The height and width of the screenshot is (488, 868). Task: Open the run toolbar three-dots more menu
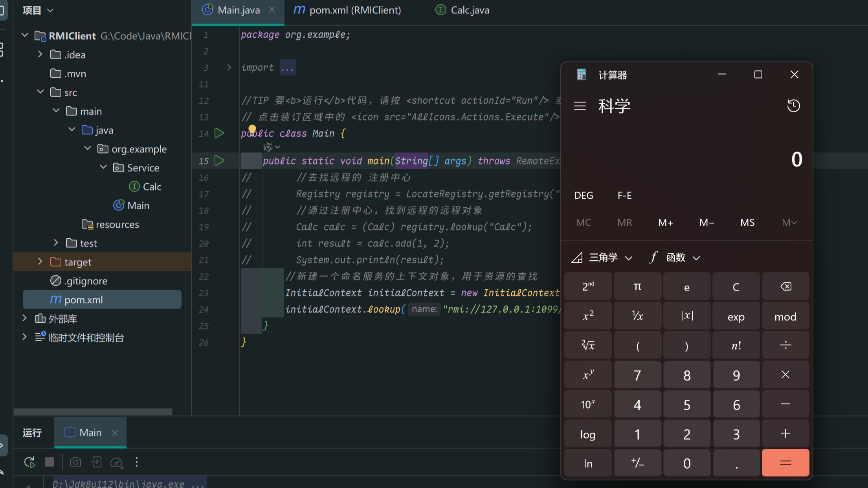pos(137,462)
